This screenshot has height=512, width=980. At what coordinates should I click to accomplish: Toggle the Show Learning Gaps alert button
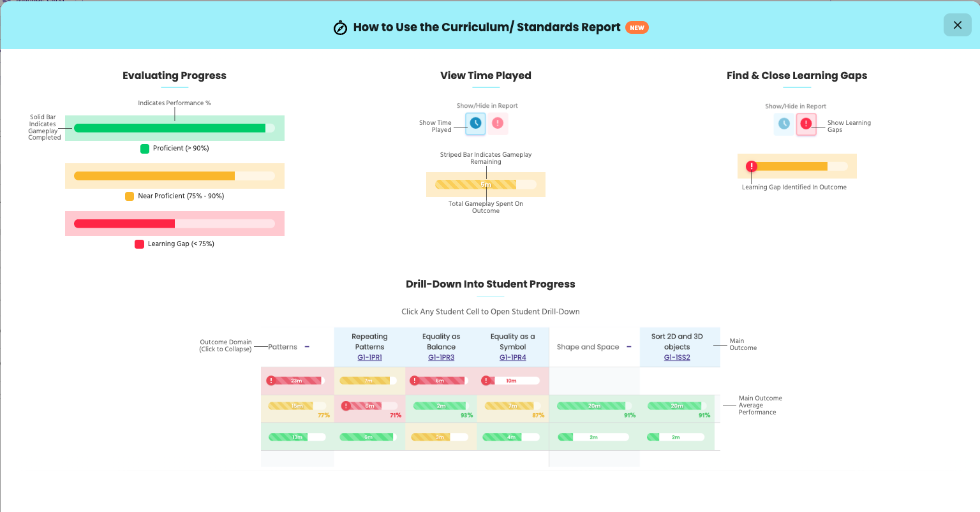(x=806, y=124)
